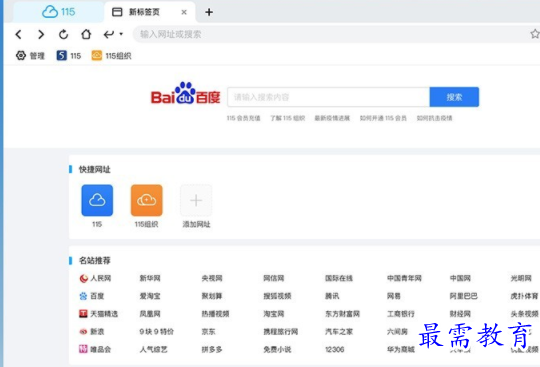Expand the dropdown next to undo arrow
Viewport: 540px width, 367px height.
pyautogui.click(x=121, y=34)
